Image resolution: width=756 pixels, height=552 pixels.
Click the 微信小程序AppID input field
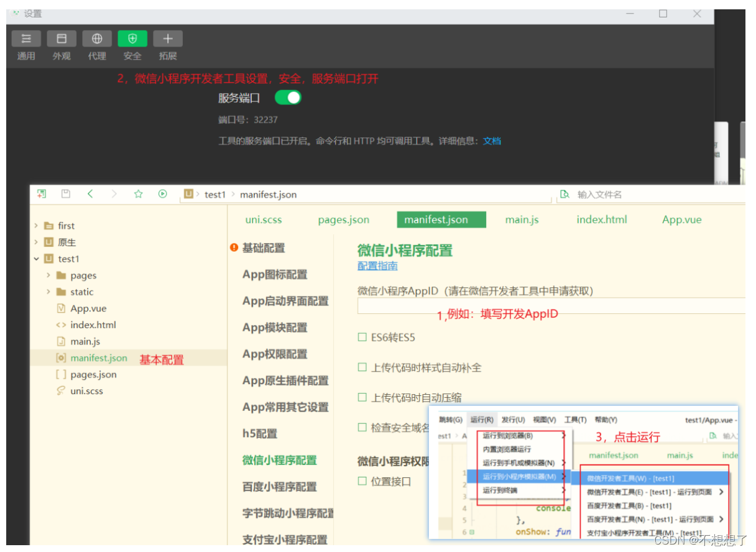pos(551,306)
